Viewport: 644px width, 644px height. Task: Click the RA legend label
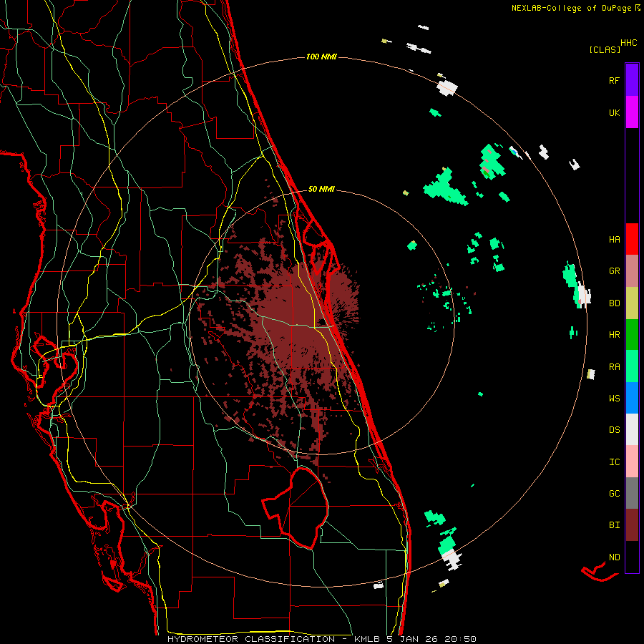click(x=614, y=367)
